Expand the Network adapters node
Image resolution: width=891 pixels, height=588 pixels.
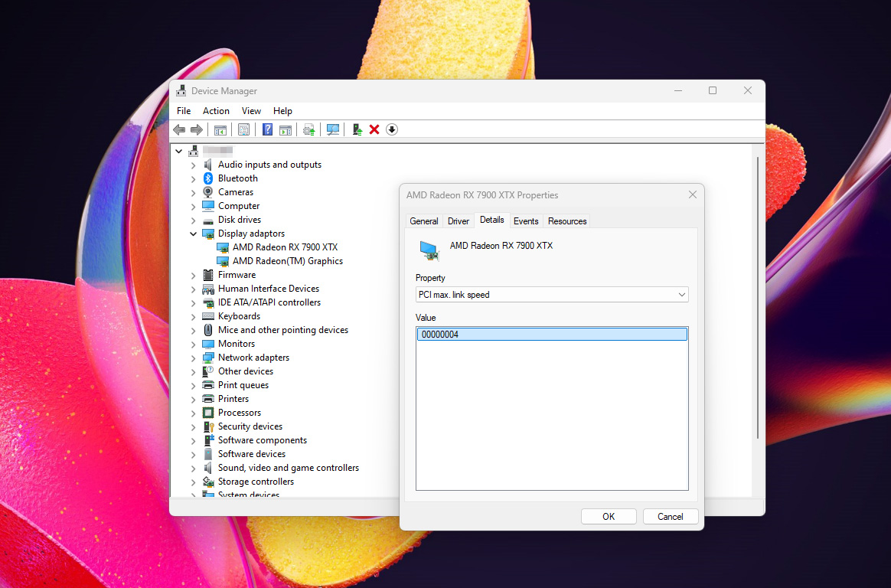193,358
